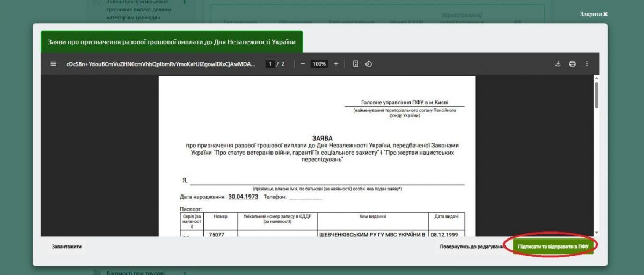Download the PDF via toolbar icon
The image size is (644, 275).
point(558,64)
